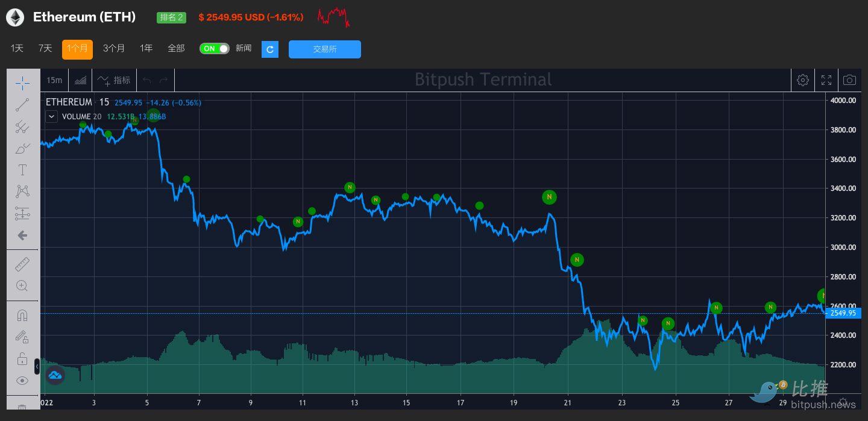Toggle the news ON switch
This screenshot has width=868, height=421.
click(215, 49)
